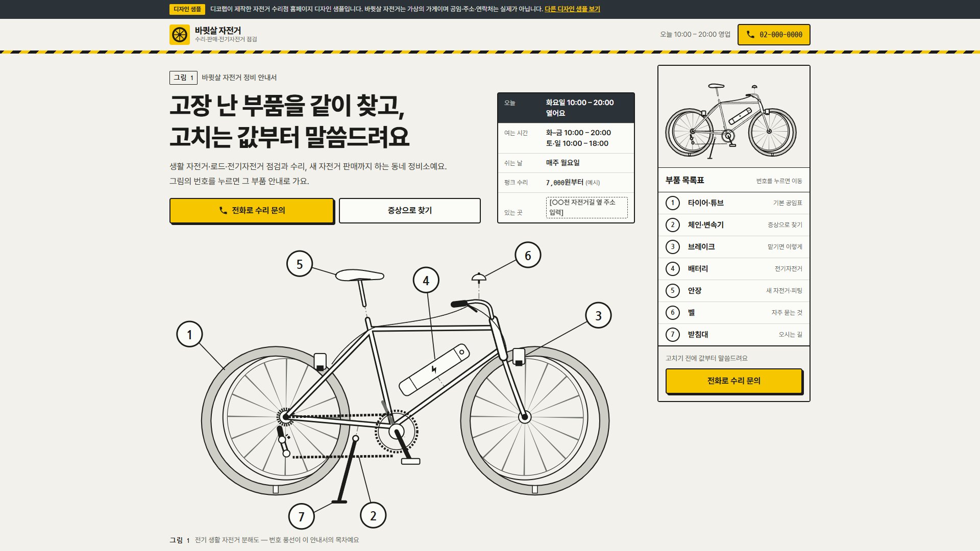
Task: Click the 증상으로 찾기 button
Action: pos(410,210)
